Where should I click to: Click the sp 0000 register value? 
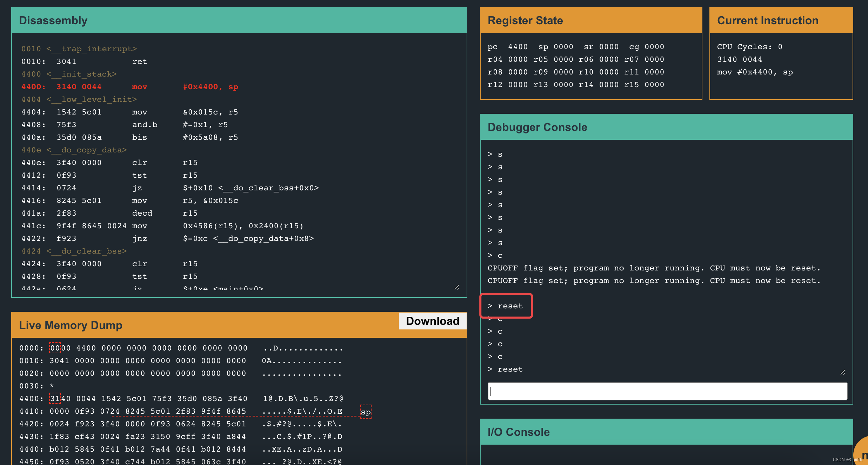click(x=556, y=47)
